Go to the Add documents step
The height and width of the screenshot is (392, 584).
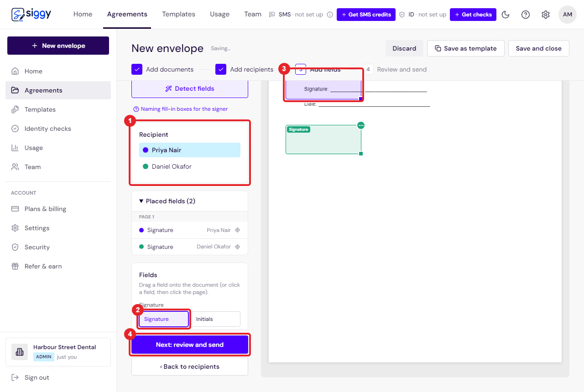pos(162,69)
